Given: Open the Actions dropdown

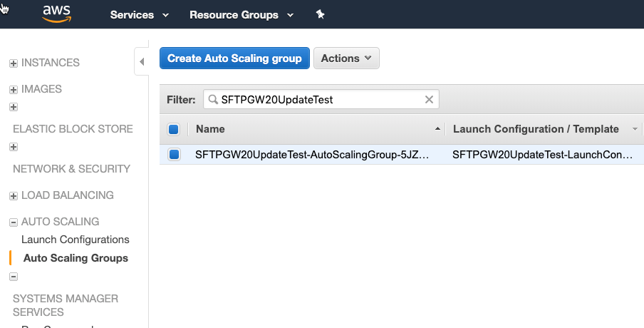Looking at the screenshot, I should coord(346,58).
